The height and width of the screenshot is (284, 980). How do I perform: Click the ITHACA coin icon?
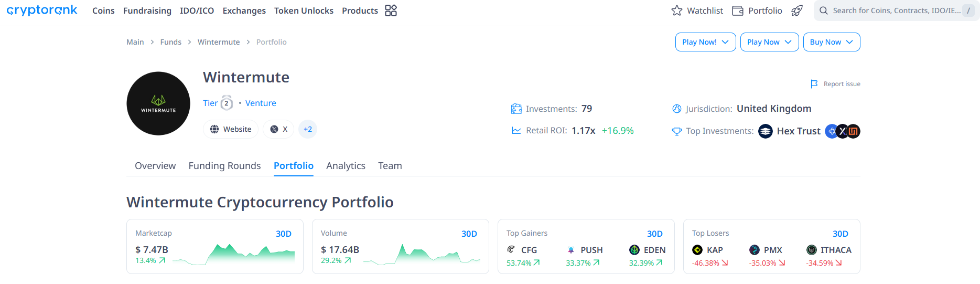[x=812, y=250]
